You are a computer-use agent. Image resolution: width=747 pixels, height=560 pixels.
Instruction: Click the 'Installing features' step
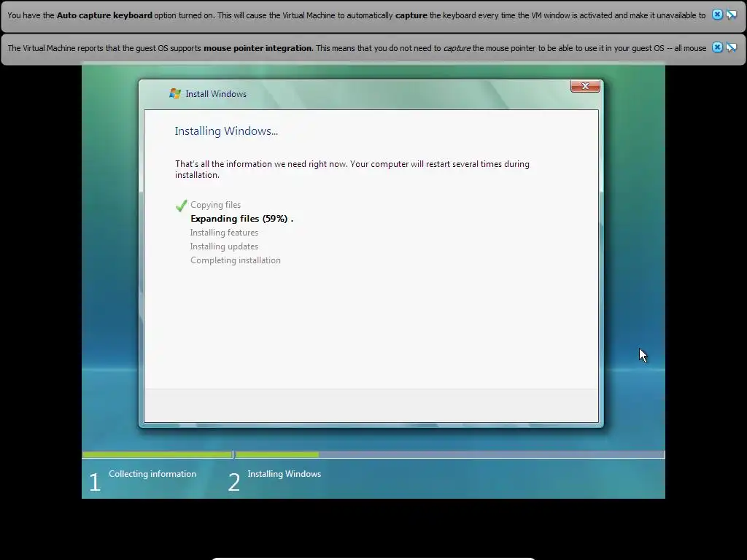pyautogui.click(x=225, y=233)
